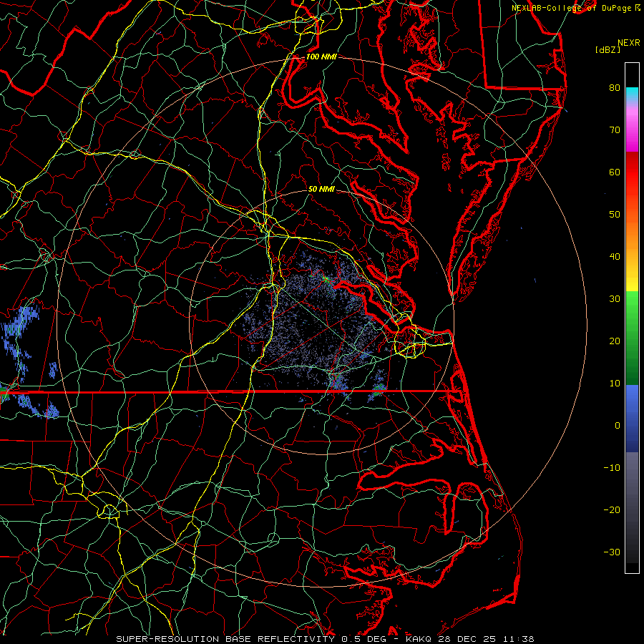Viewport: 644px width, 644px height.
Task: Click the [dBZ] units label
Action: (608, 50)
